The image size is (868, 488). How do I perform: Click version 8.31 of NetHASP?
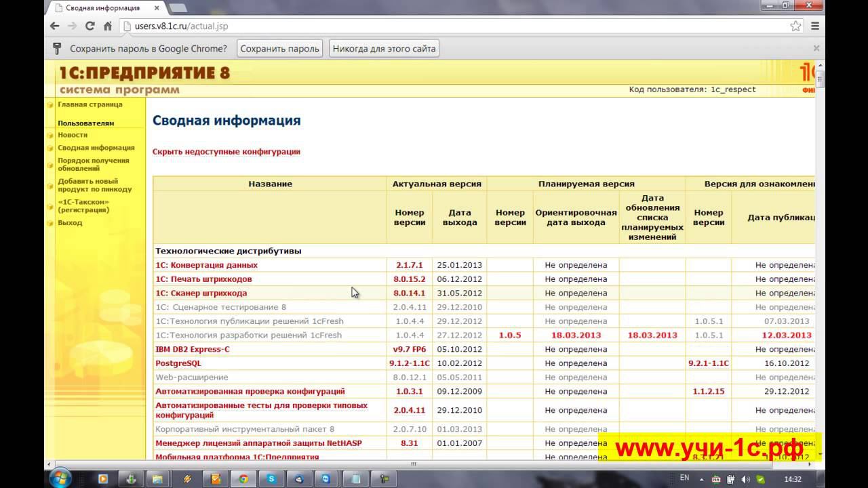[x=410, y=443]
